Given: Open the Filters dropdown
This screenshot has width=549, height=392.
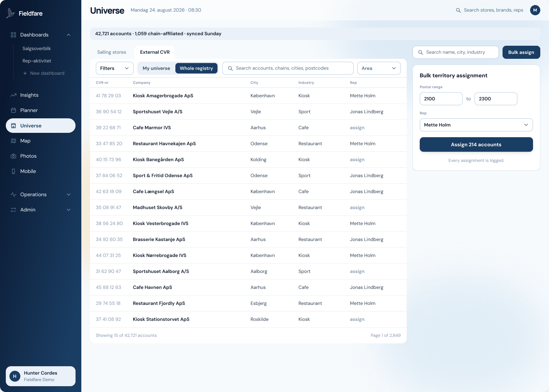Looking at the screenshot, I should click(115, 68).
